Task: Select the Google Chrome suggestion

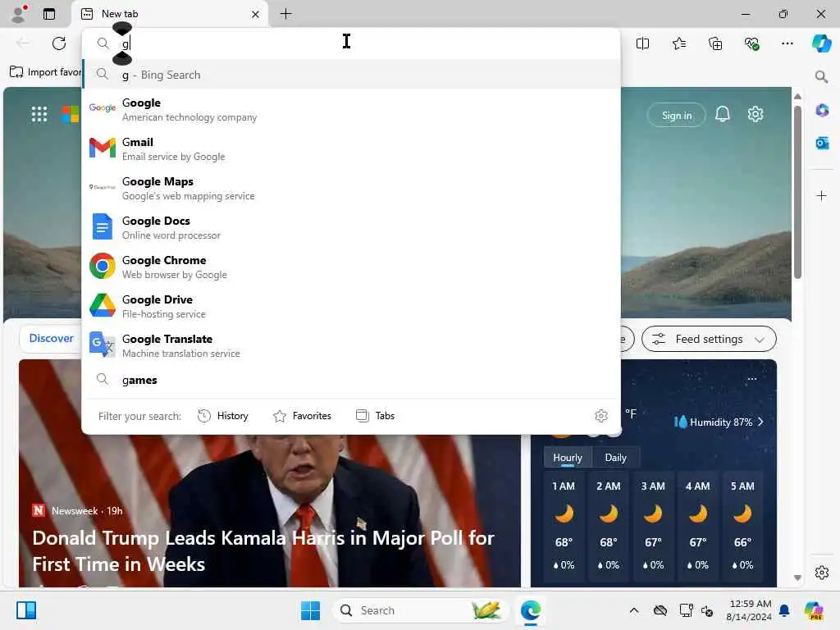Action: pyautogui.click(x=351, y=267)
